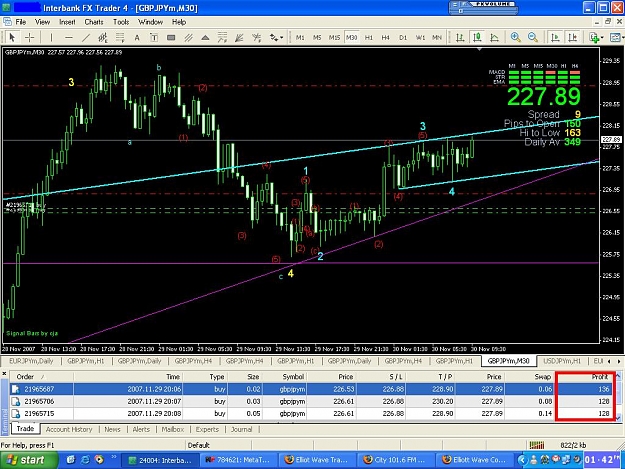This screenshot has width=625, height=469.
Task: Open the File menu
Action: click(21, 22)
